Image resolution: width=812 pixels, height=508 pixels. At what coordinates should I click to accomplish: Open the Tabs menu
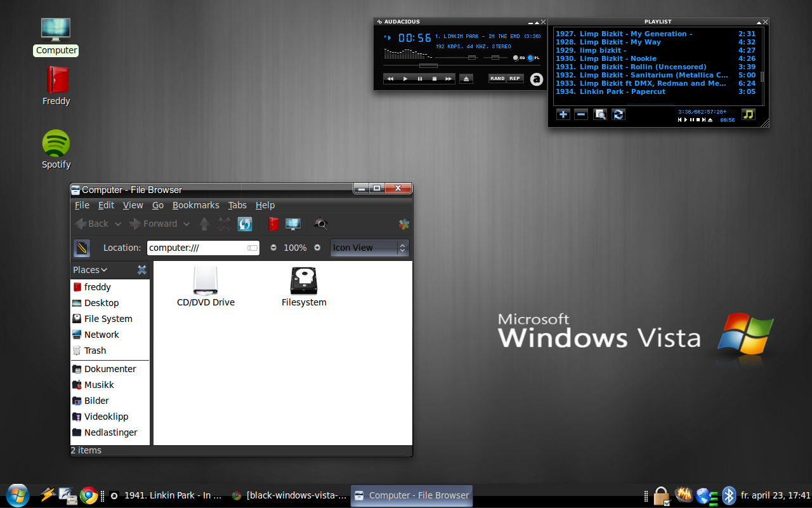(237, 205)
